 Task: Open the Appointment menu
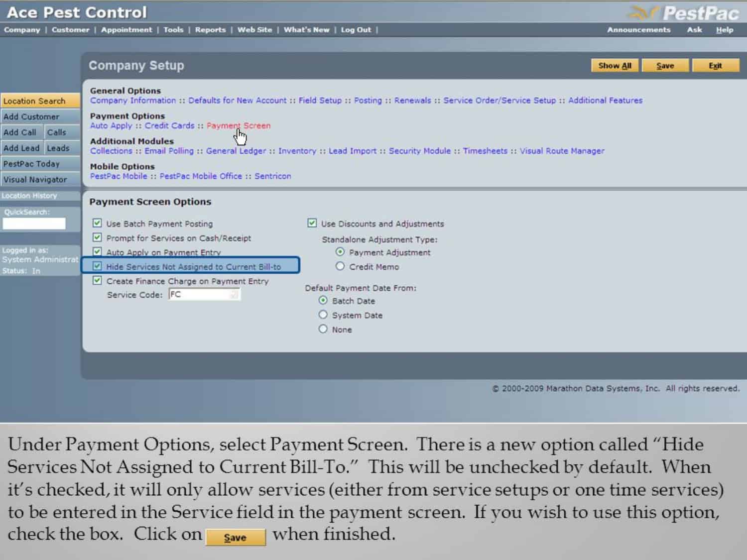tap(126, 30)
